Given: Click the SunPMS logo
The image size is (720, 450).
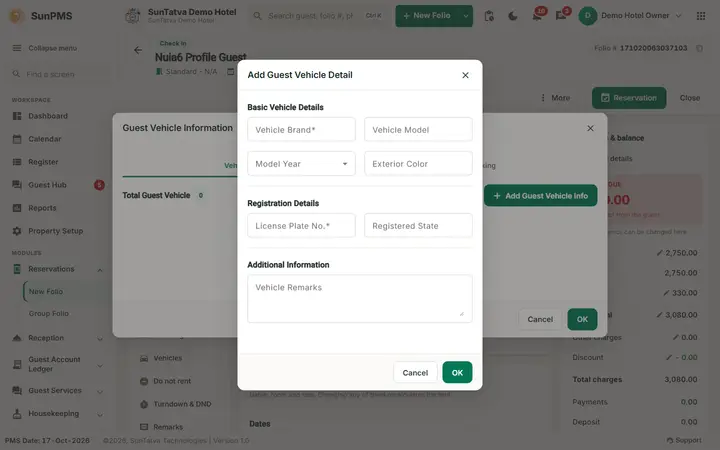Looking at the screenshot, I should (x=17, y=16).
